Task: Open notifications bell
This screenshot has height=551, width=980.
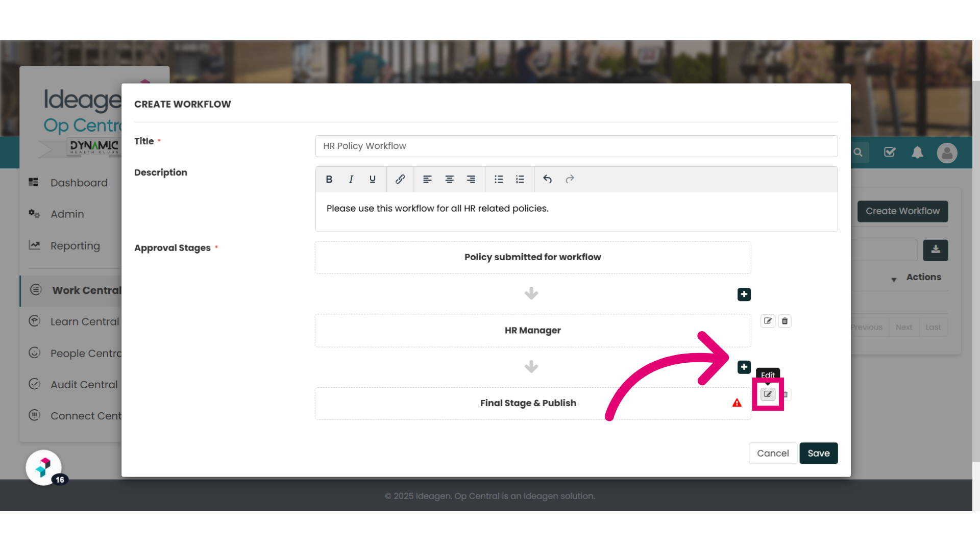Action: point(918,153)
